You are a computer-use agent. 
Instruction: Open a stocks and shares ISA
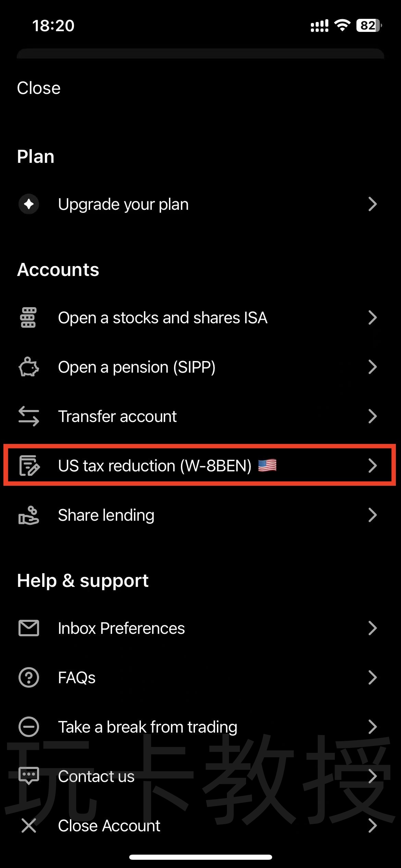[x=200, y=318]
